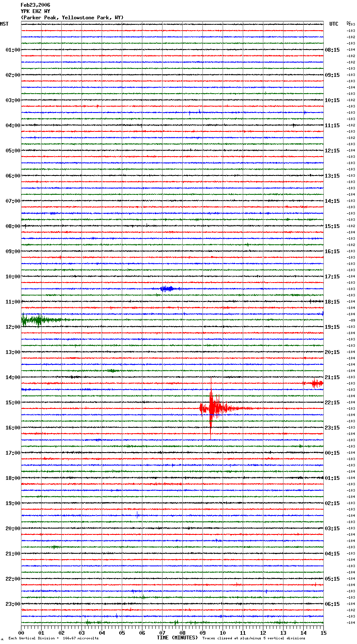Screen dimensions: 357x644
Task: Click the 18:15 UTC time label
Action: coord(332,302)
